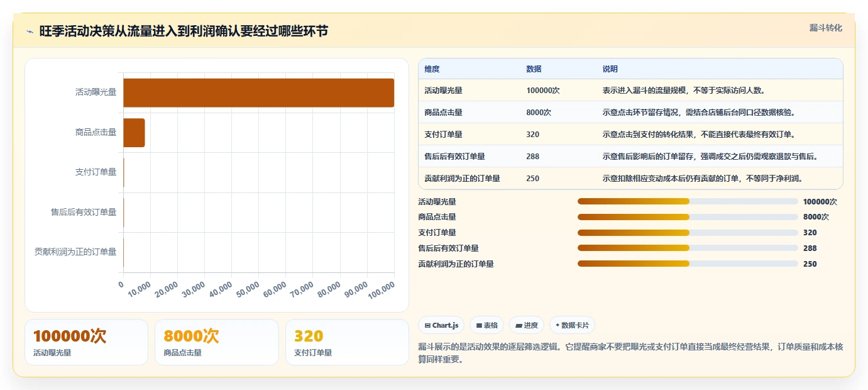Click the 支付订单量 chart axis label
Image resolution: width=868 pixels, height=390 pixels.
96,172
